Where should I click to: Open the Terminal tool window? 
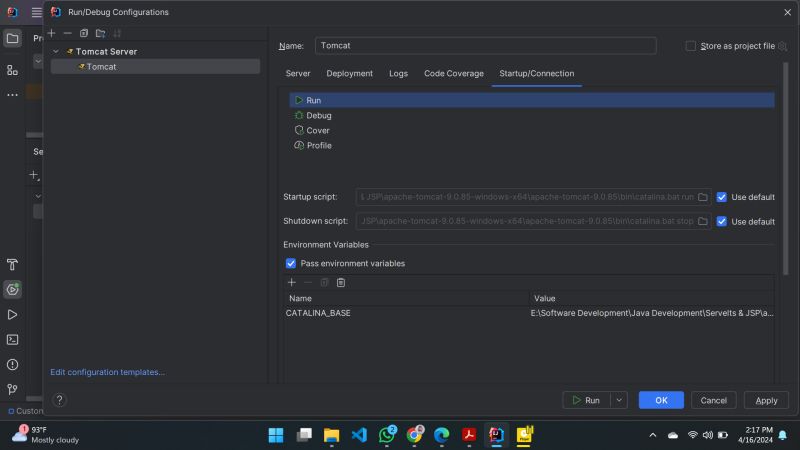click(12, 339)
